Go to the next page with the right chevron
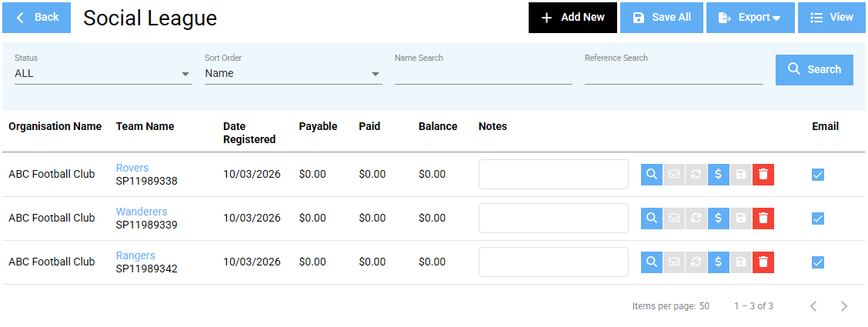 [843, 306]
